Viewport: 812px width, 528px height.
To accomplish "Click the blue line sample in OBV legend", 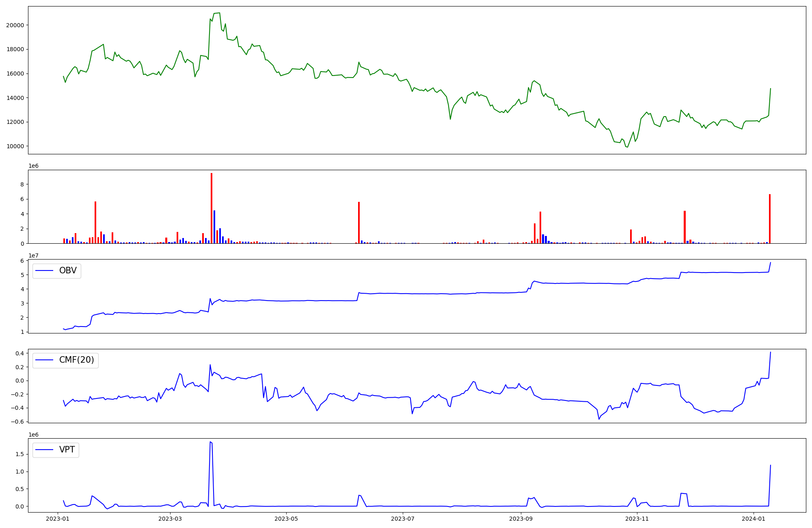I will pos(45,270).
